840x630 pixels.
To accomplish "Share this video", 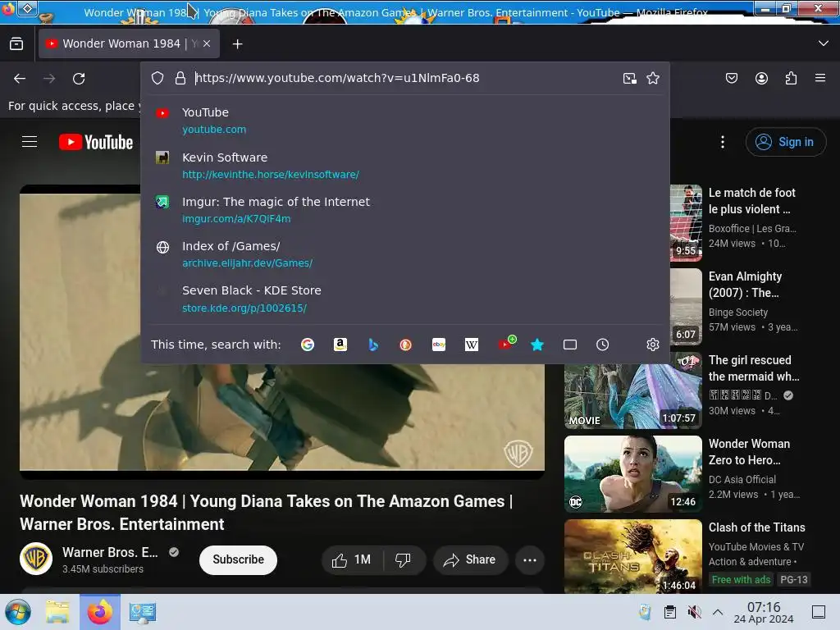I will click(x=470, y=559).
